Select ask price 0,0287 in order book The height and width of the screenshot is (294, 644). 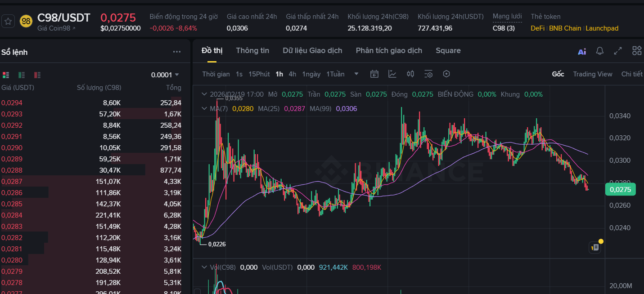(x=12, y=182)
